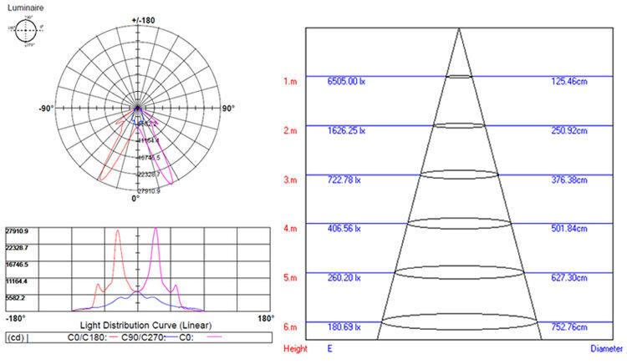Click the beam ellipse at 6 m height

[458, 321]
